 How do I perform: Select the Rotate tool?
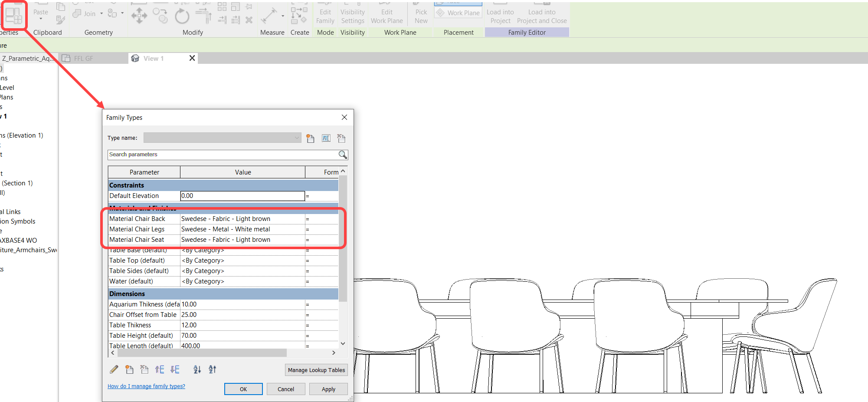tap(182, 16)
